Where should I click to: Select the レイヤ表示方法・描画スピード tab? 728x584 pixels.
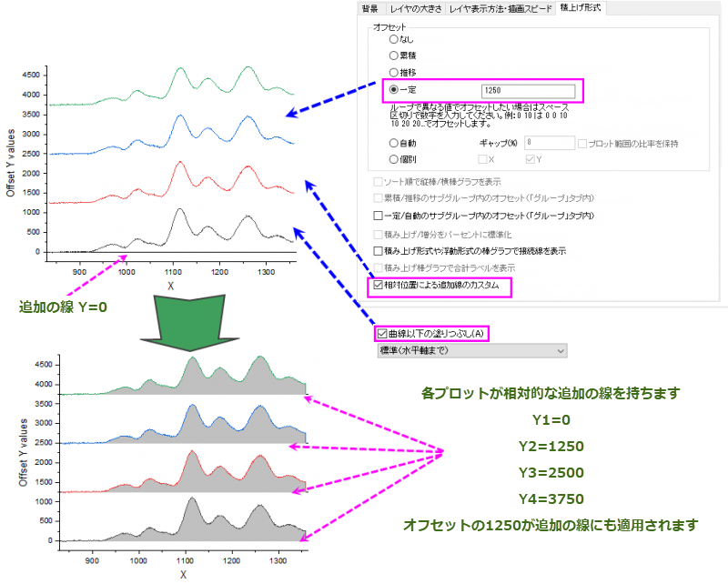point(500,9)
